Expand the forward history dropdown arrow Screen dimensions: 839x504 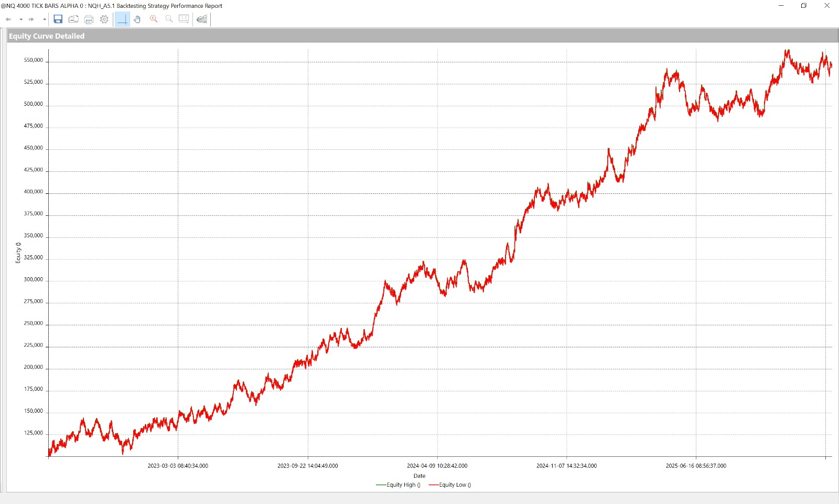pyautogui.click(x=45, y=19)
